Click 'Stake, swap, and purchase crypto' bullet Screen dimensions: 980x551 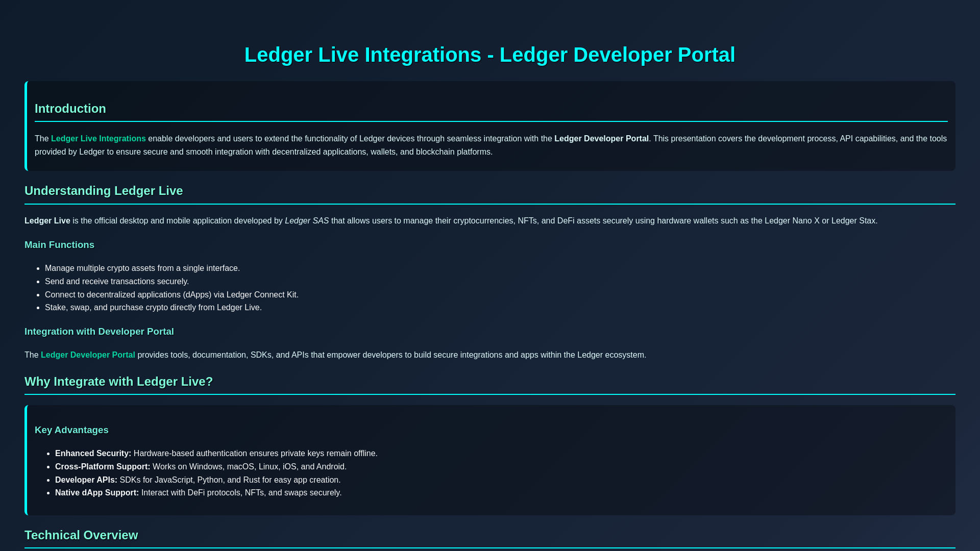click(x=153, y=308)
